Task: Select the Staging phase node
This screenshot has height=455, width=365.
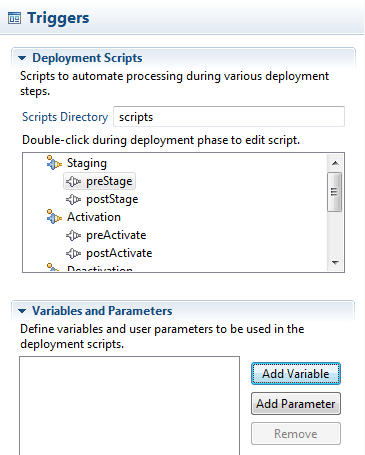Action: 87,163
